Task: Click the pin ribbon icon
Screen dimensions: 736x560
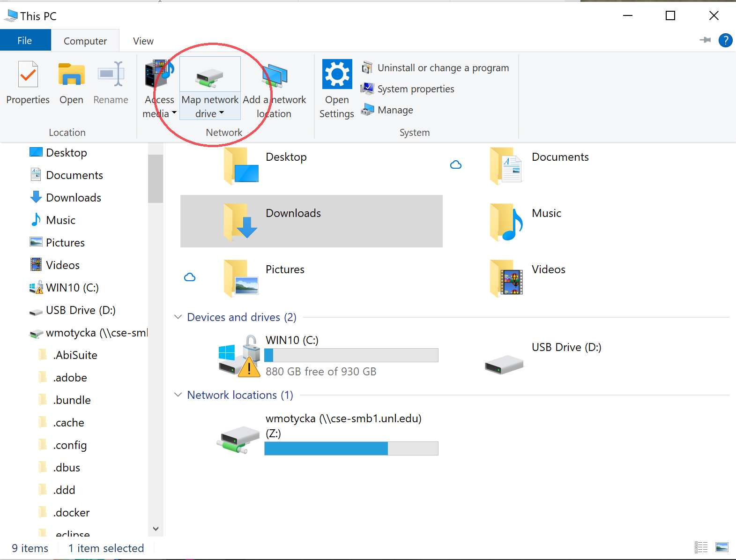Action: (705, 40)
